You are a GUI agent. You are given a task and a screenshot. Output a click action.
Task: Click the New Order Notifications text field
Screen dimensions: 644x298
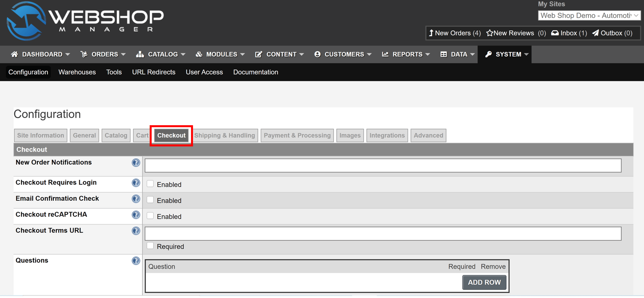(x=383, y=166)
